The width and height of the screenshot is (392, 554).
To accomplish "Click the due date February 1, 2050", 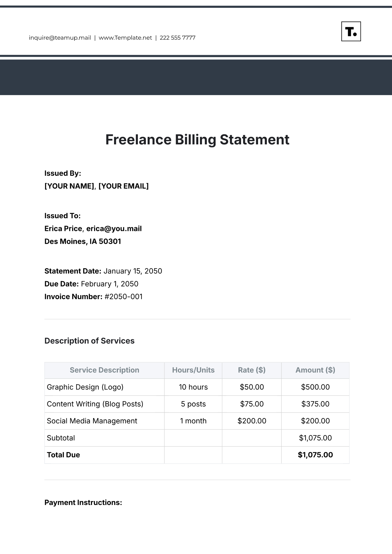I will pos(109,284).
